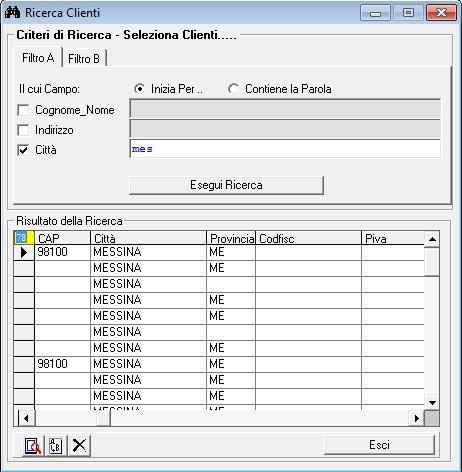Click the vertical scrollbar down arrow

tap(432, 403)
